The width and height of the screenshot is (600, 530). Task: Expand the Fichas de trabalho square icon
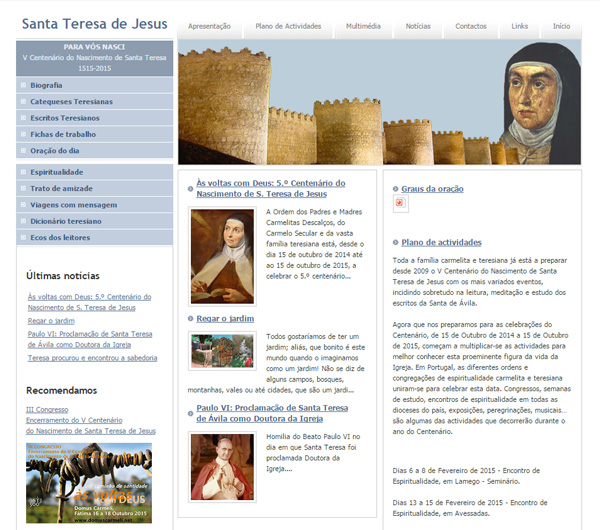(23, 134)
